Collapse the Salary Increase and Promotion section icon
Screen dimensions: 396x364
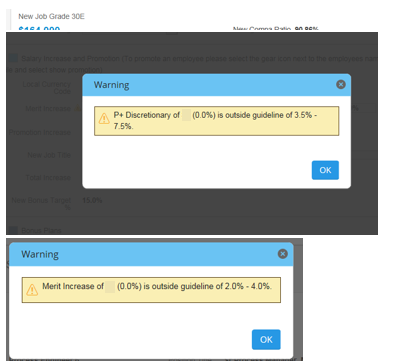coord(13,59)
